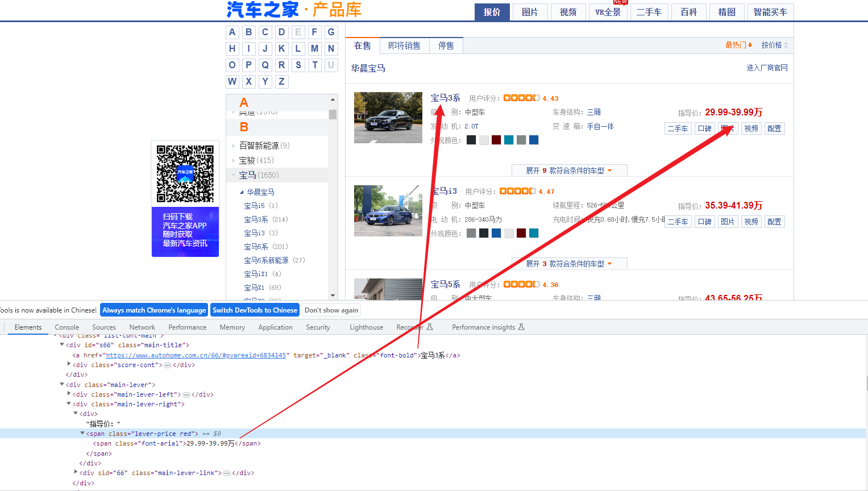Pick the dark red 宝马3系 color swatch

[496, 140]
